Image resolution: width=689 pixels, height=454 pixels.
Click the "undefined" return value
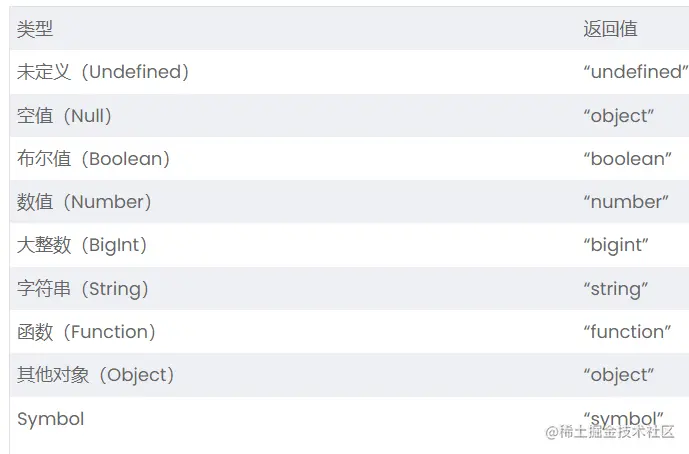[x=635, y=72]
